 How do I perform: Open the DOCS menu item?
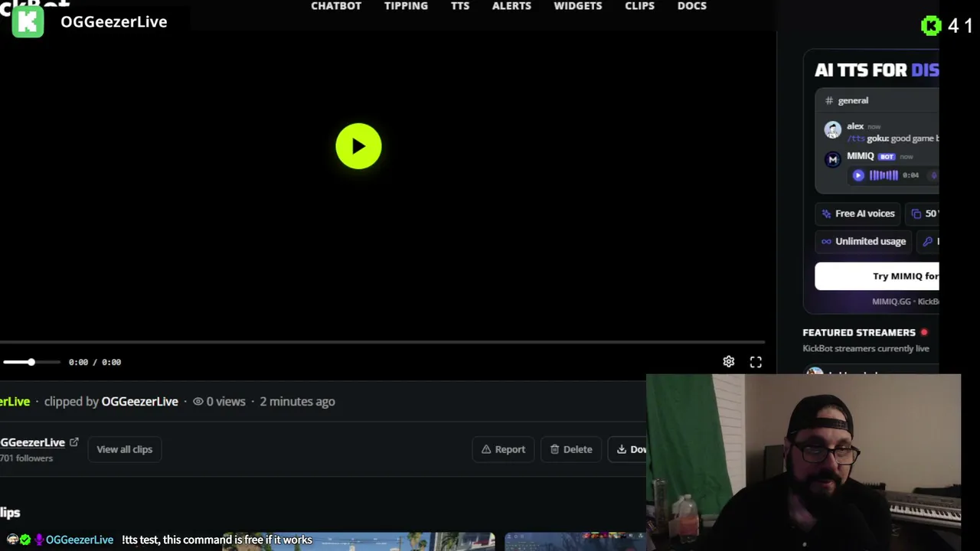point(692,6)
